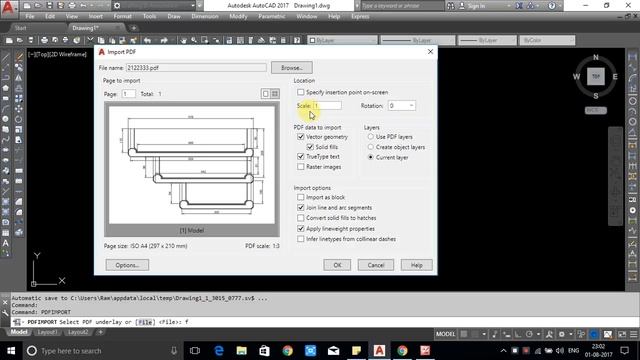
Task: Click the workspace switching gear in status bar
Action: 562,334
